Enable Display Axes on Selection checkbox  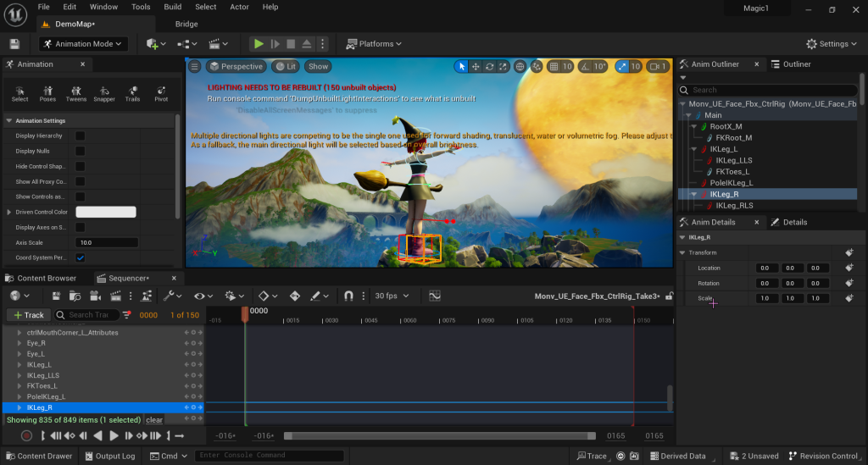pos(81,227)
